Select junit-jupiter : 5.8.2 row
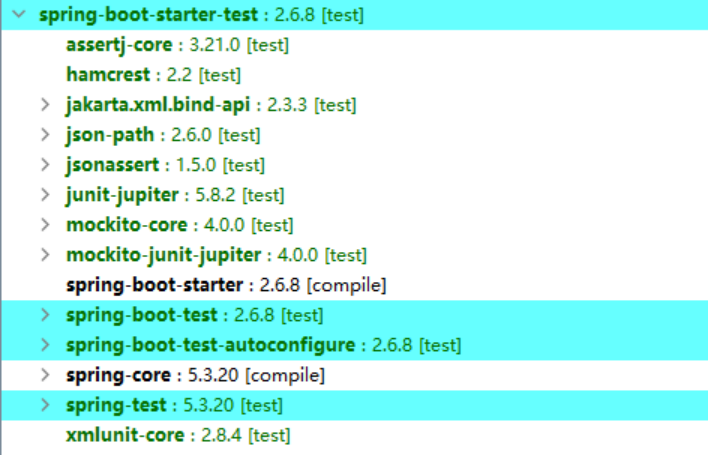 click(x=355, y=195)
